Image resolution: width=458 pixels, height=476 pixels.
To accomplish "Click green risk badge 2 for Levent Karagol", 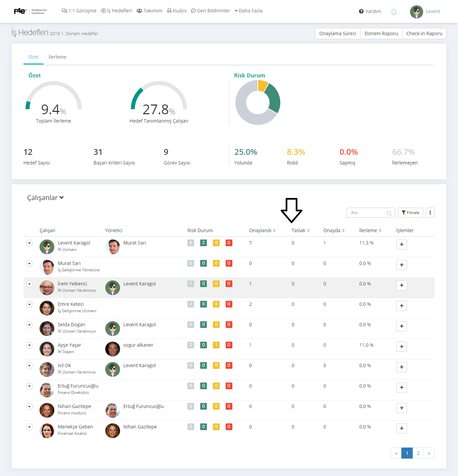I will click(x=204, y=243).
